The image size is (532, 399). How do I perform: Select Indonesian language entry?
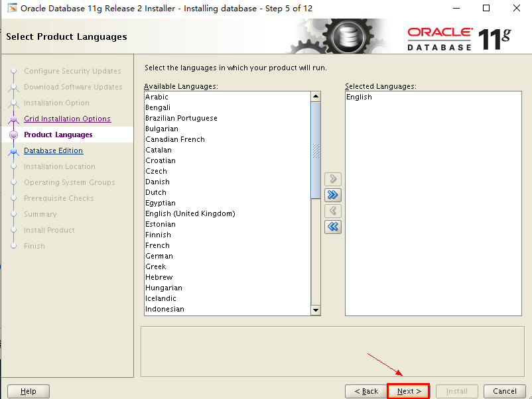(228, 309)
